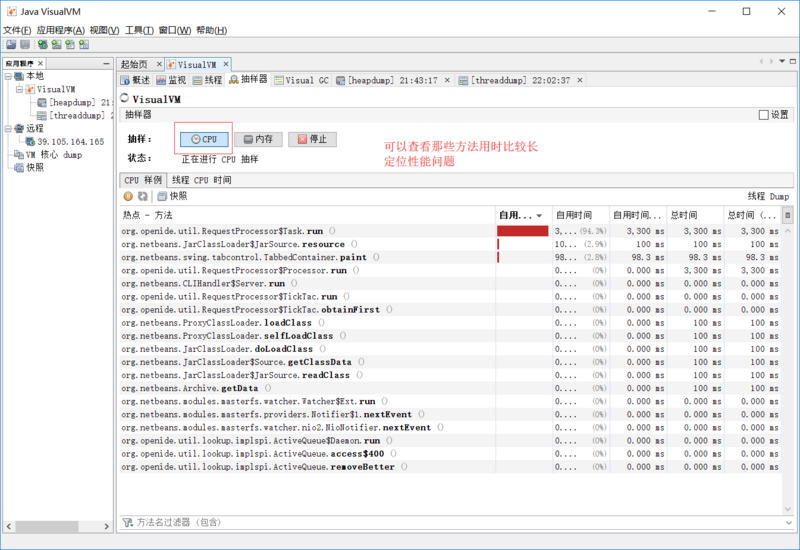This screenshot has height=550, width=800.
Task: Start CPU sampling with the CPU button
Action: tap(204, 139)
